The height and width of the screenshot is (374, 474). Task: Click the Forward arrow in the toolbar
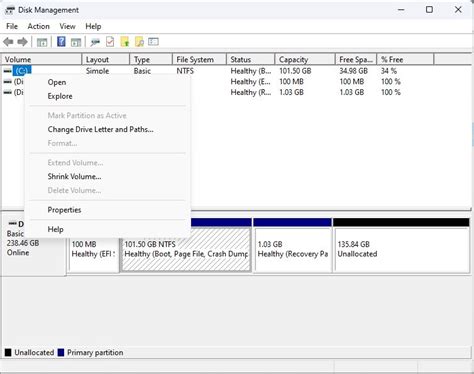coord(22,42)
